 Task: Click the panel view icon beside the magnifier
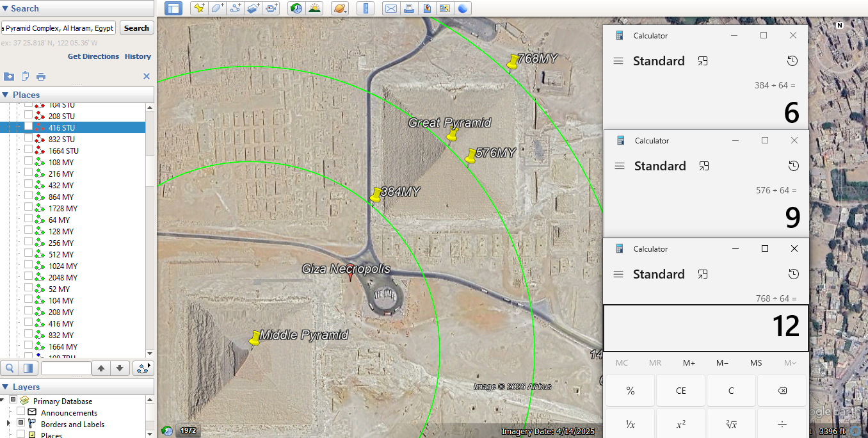28,368
